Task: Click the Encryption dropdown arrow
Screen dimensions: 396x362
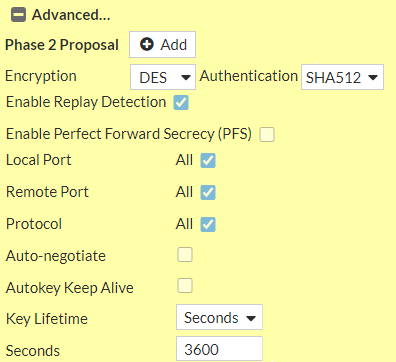Action: pyautogui.click(x=186, y=78)
